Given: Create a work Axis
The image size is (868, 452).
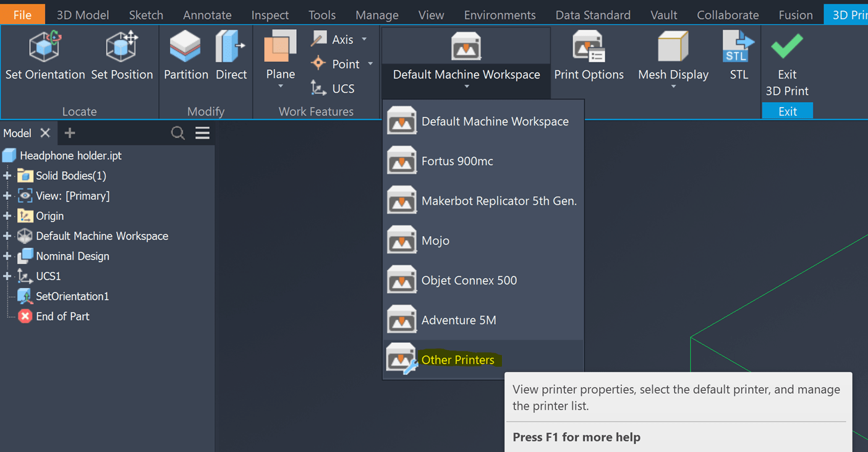Looking at the screenshot, I should pos(333,40).
